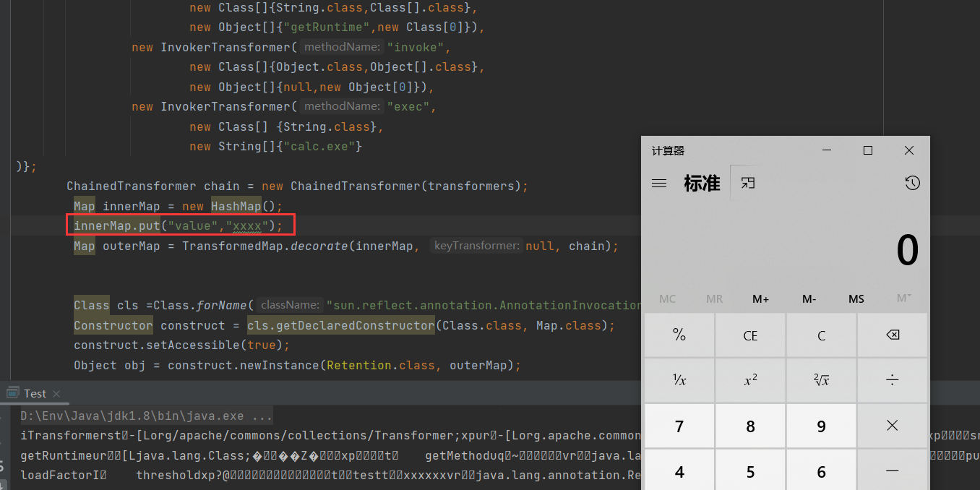
Task: Click the run console icon beside Test
Action: [x=12, y=392]
